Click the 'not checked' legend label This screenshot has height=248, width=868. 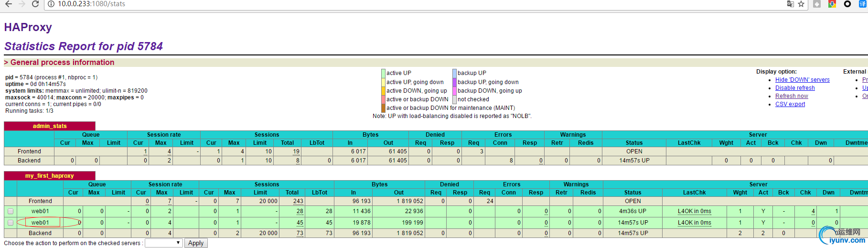pos(473,99)
